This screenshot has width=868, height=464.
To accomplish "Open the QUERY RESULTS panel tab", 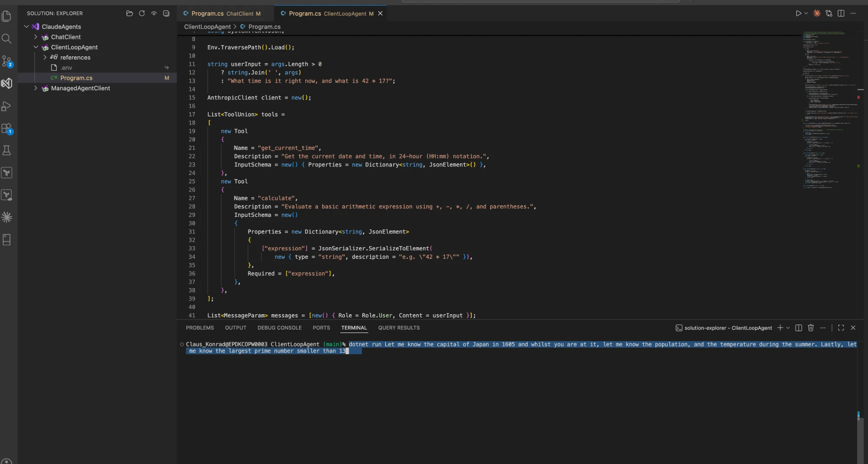I will pyautogui.click(x=399, y=328).
